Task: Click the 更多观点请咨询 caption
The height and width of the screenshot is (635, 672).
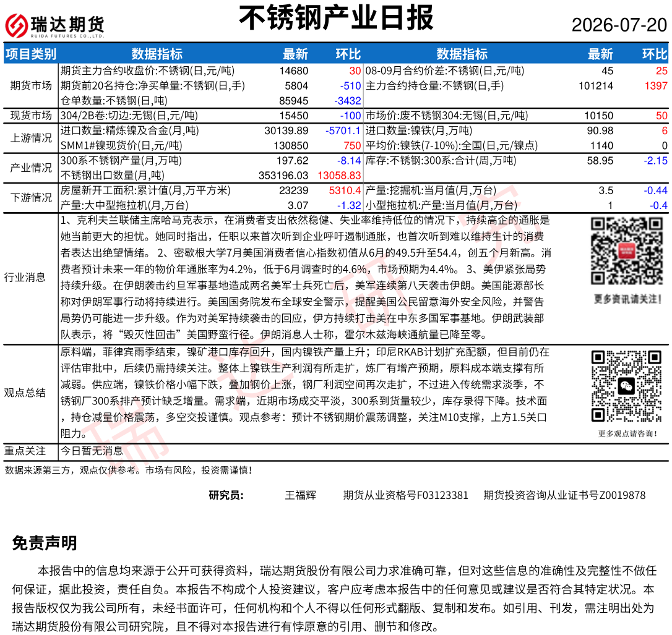Action: [x=627, y=434]
